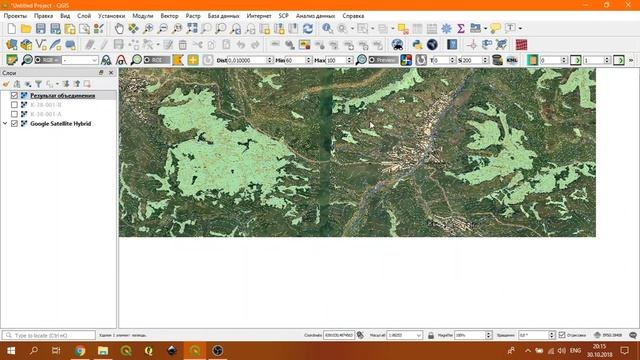The image size is (640, 360).
Task: Open the Слой menu
Action: [x=84, y=16]
